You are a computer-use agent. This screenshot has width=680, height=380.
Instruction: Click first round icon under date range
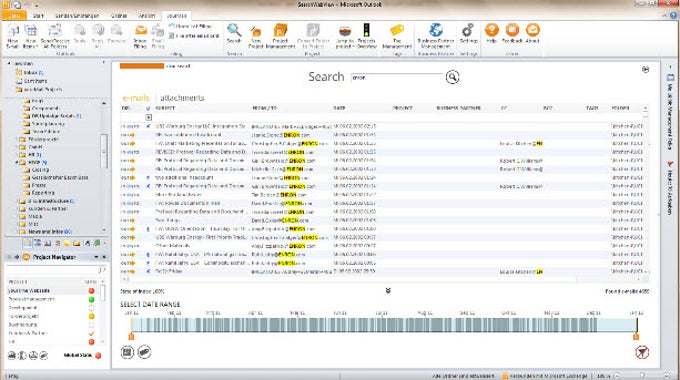(x=127, y=352)
